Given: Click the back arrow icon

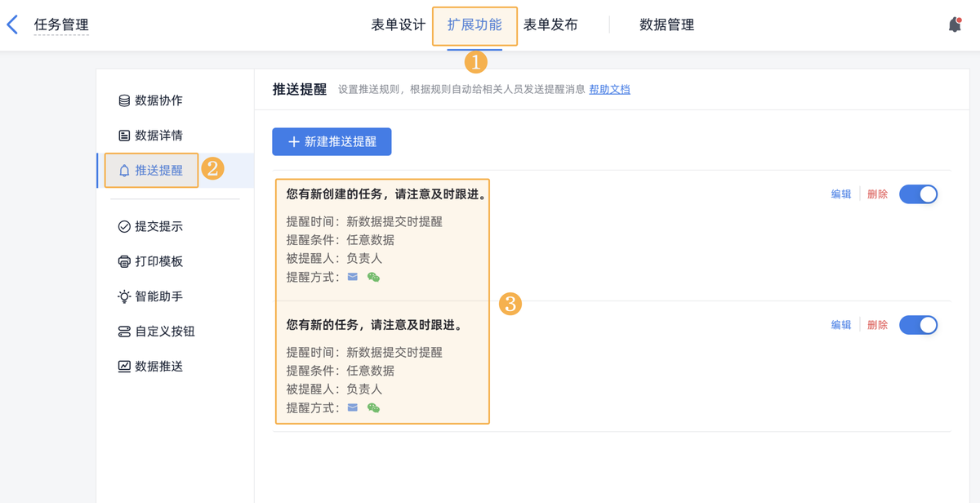Looking at the screenshot, I should [x=12, y=24].
